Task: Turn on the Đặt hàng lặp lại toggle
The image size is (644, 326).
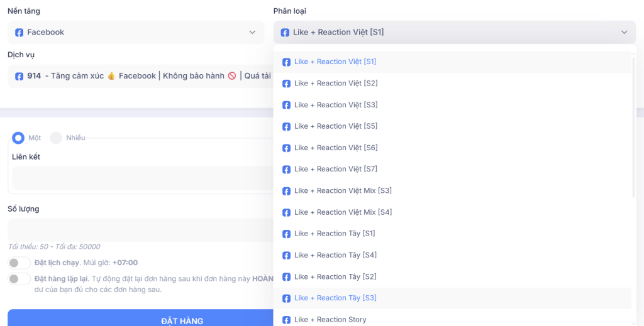Action: pyautogui.click(x=19, y=279)
